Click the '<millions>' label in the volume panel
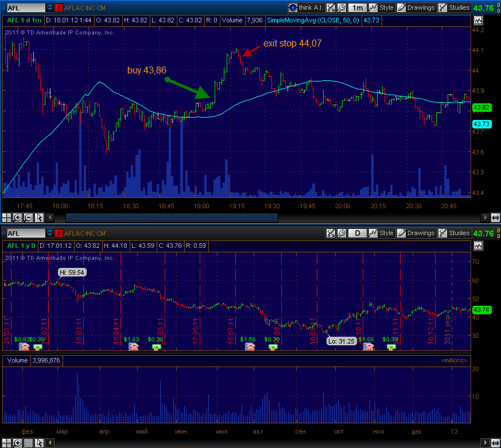The width and height of the screenshot is (501, 448). point(454,360)
